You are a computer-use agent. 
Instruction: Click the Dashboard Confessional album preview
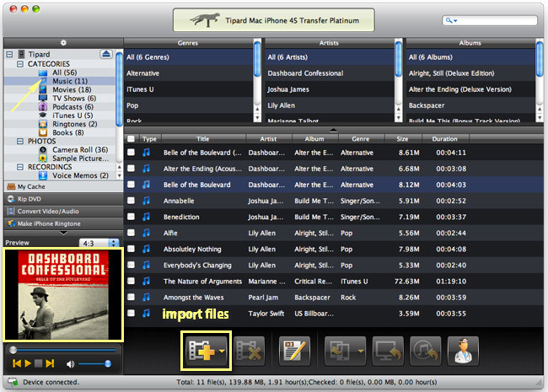pos(63,294)
